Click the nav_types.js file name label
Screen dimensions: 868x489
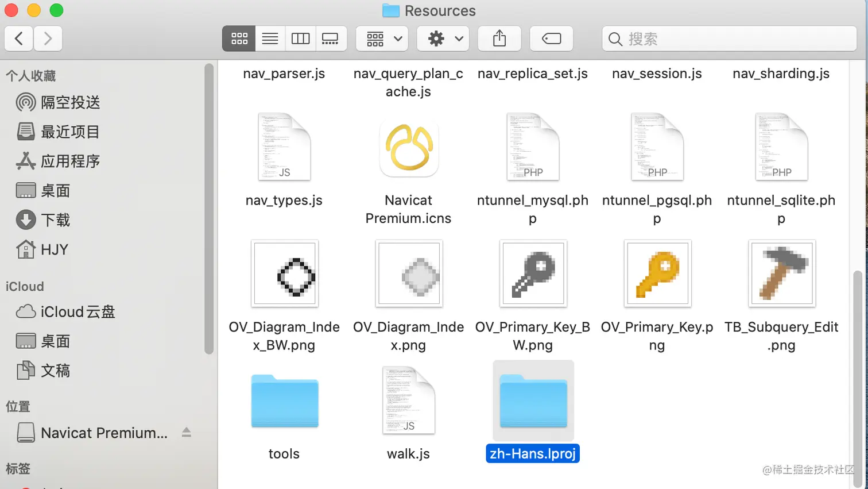284,201
